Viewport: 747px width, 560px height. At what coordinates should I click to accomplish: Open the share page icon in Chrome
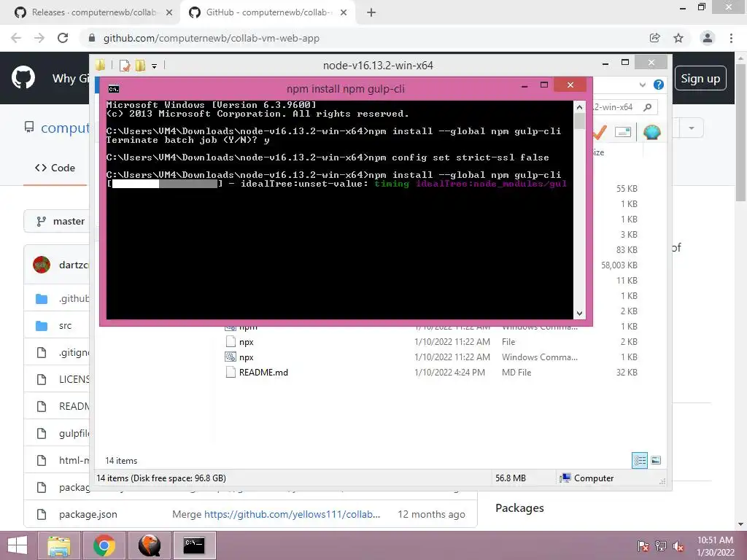coord(655,38)
